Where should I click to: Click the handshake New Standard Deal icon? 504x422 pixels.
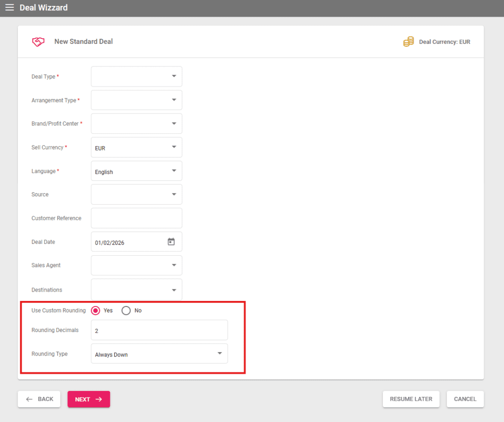click(38, 41)
